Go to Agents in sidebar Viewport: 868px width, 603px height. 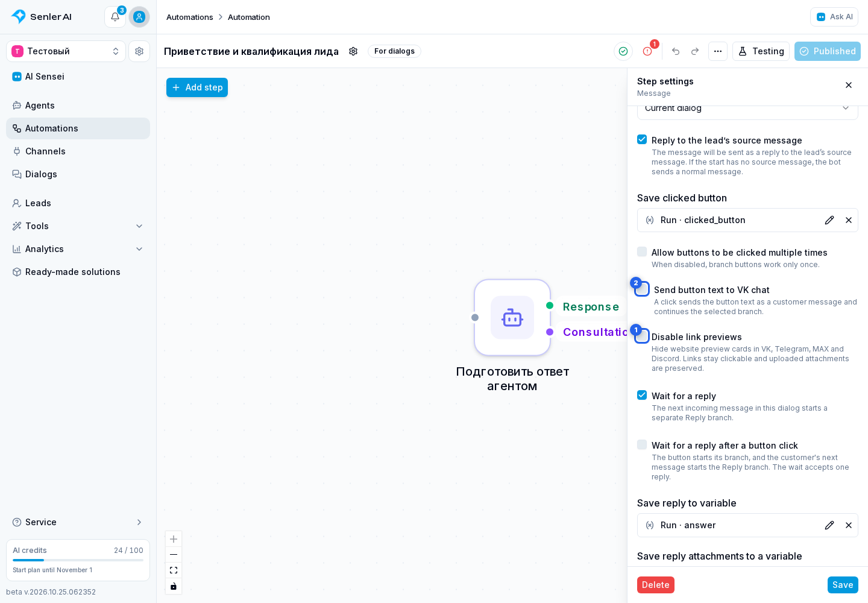[78, 106]
